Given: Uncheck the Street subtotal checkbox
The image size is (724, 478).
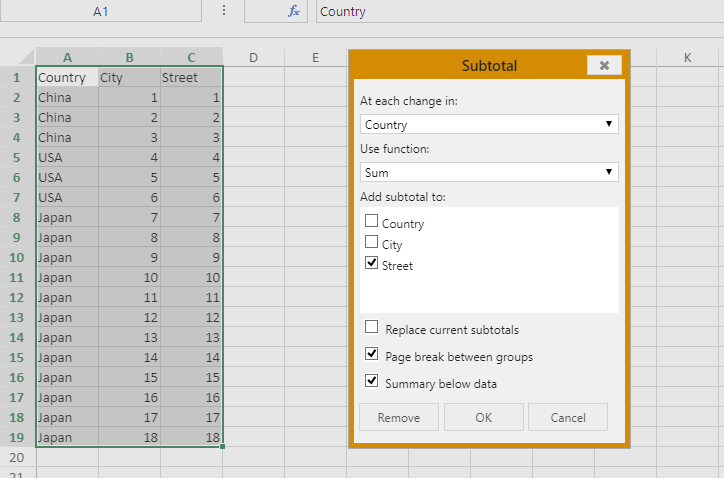Looking at the screenshot, I should [371, 263].
